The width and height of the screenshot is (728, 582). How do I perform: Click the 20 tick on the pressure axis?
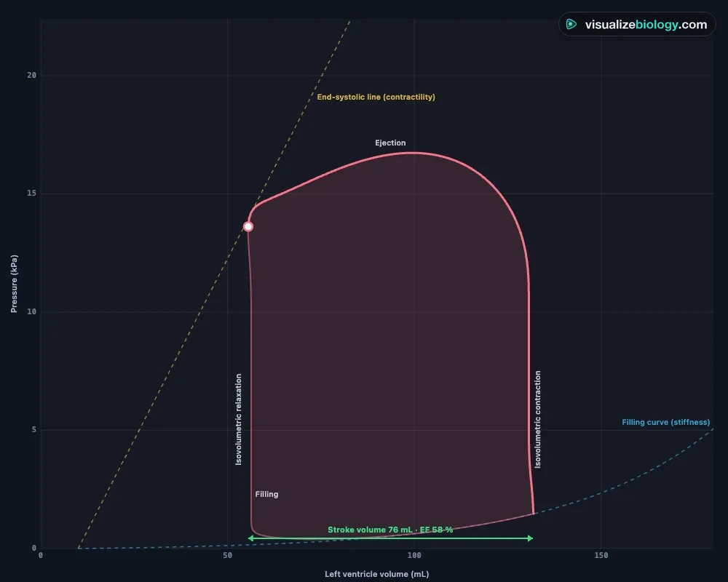click(31, 75)
